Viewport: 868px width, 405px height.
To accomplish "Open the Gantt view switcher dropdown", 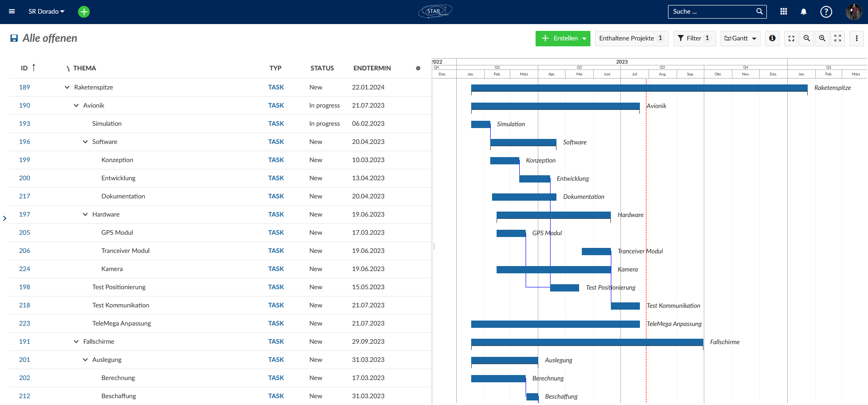I will (x=740, y=39).
